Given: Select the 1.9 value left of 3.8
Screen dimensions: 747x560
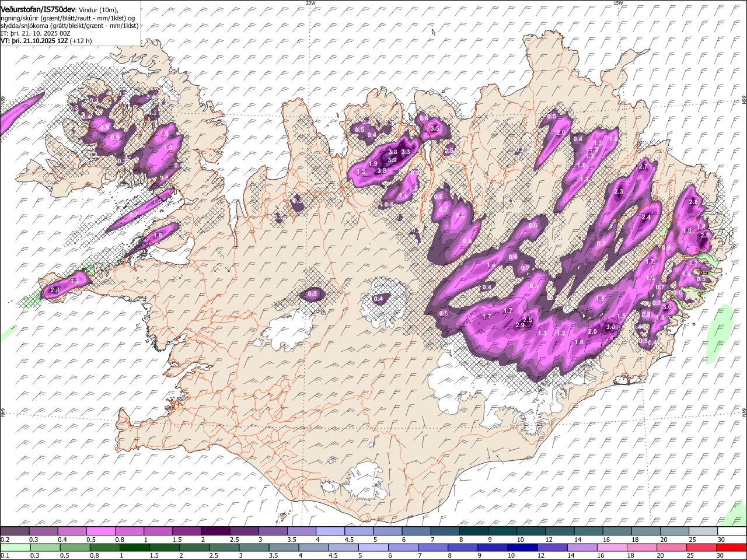Looking at the screenshot, I should click(x=373, y=164).
